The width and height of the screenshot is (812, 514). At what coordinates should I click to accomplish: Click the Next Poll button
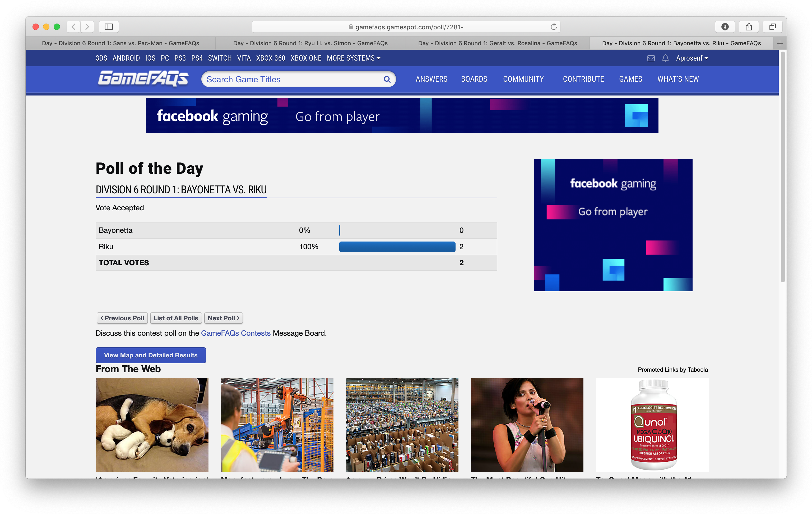point(223,318)
